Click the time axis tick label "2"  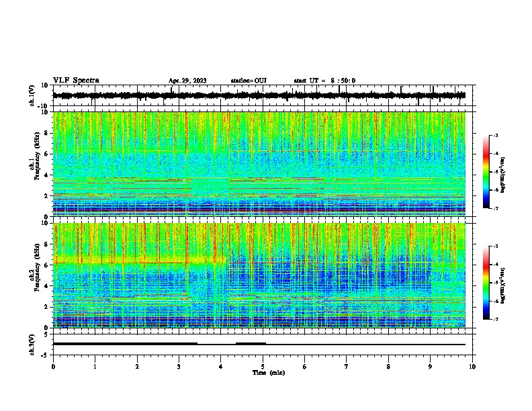[137, 367]
